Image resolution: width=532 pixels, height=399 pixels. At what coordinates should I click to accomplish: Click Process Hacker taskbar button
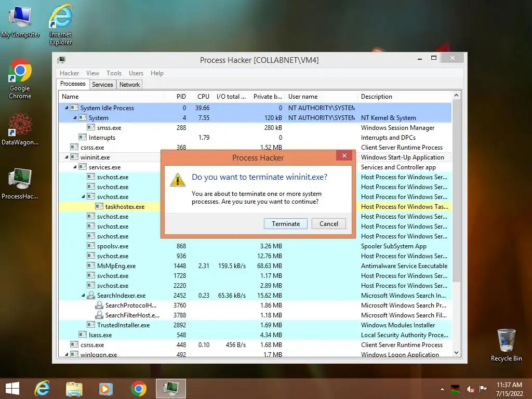[x=170, y=389]
